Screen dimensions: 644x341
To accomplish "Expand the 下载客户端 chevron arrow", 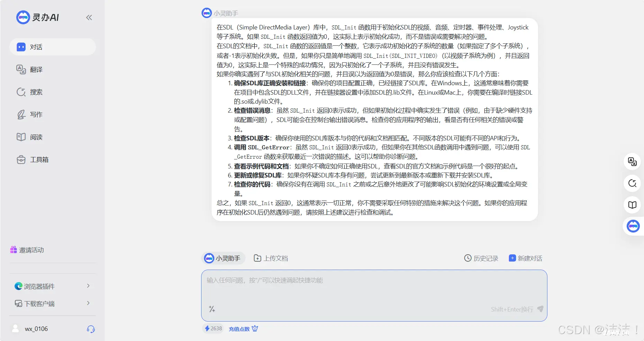I will pyautogui.click(x=88, y=303).
